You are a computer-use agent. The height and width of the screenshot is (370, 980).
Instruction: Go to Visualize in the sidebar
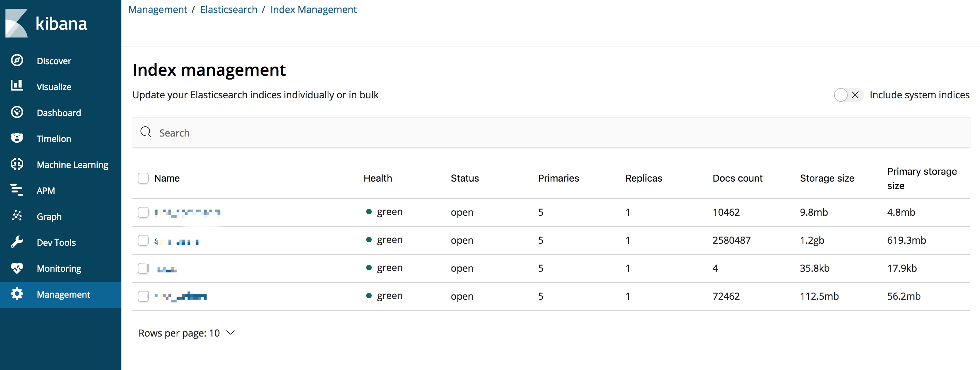coord(54,87)
